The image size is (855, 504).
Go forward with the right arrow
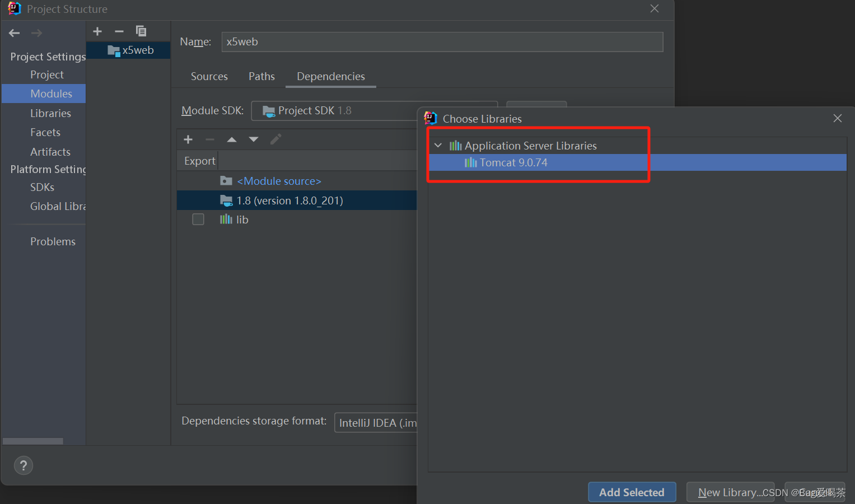point(37,33)
